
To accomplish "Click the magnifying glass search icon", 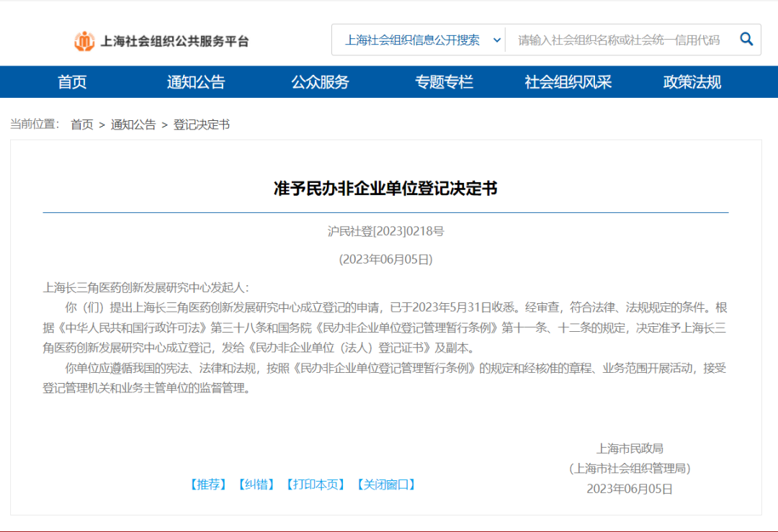I will [x=746, y=40].
